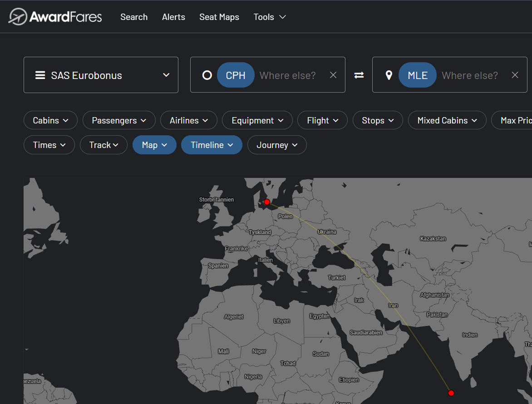The height and width of the screenshot is (404, 532).
Task: Click the origin circle icon
Action: 207,75
